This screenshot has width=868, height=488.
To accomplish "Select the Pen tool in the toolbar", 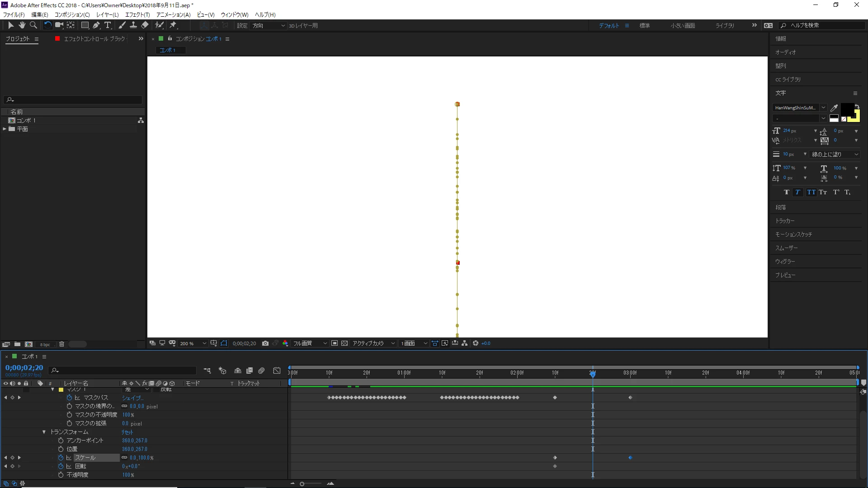I will coord(96,25).
